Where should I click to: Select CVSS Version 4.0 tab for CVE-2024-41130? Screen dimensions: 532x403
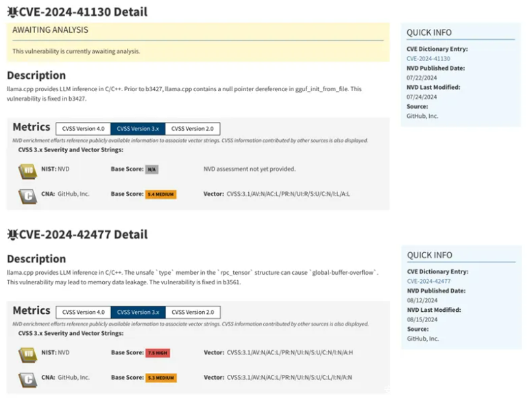[x=83, y=128]
